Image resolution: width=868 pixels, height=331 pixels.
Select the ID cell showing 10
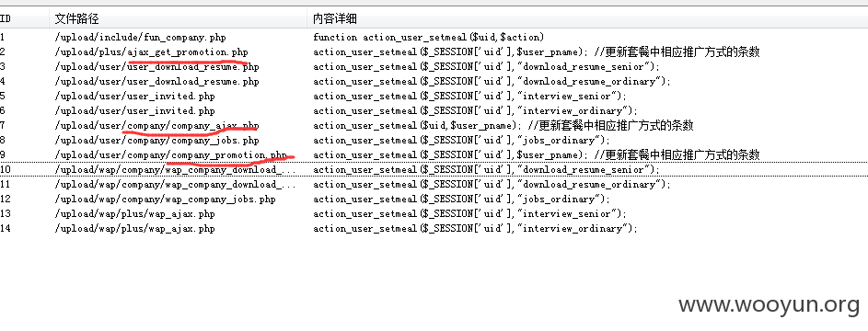(x=5, y=170)
